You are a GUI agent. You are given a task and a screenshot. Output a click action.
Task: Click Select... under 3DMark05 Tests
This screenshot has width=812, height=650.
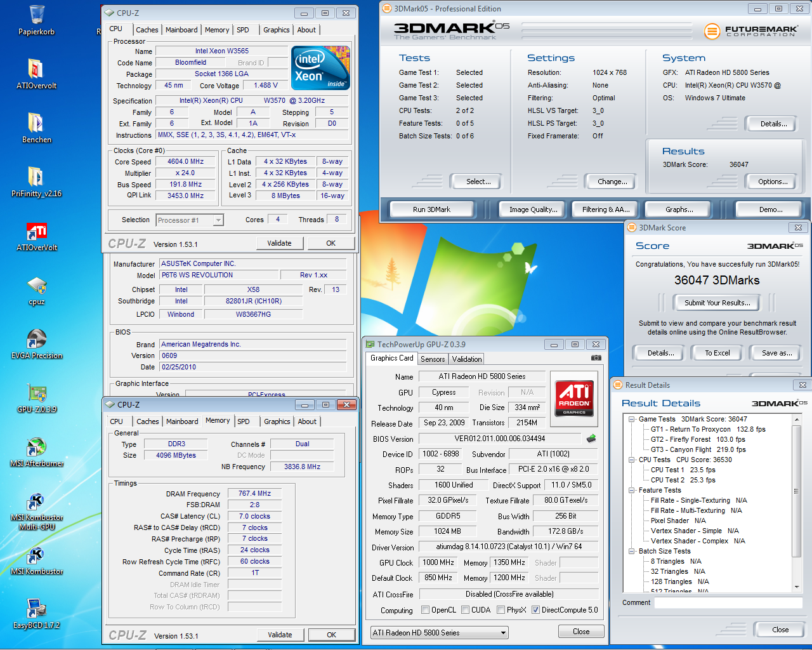point(478,182)
